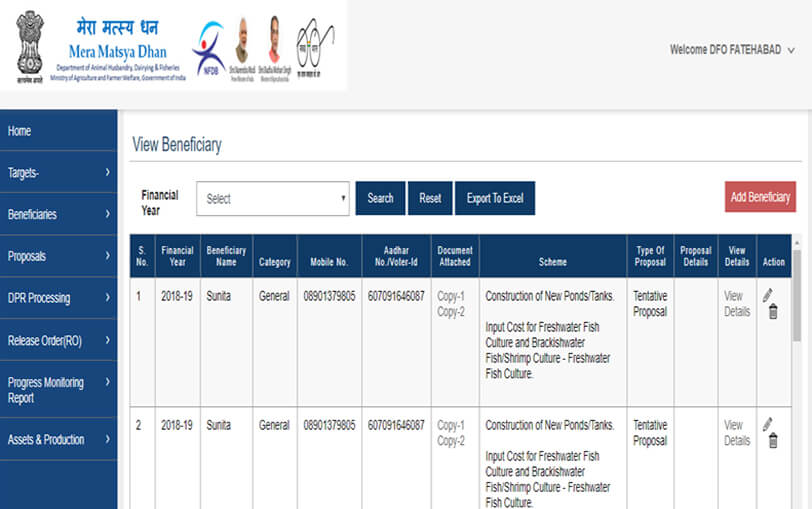
Task: Open View Details link in row 1
Action: pyautogui.click(x=736, y=303)
